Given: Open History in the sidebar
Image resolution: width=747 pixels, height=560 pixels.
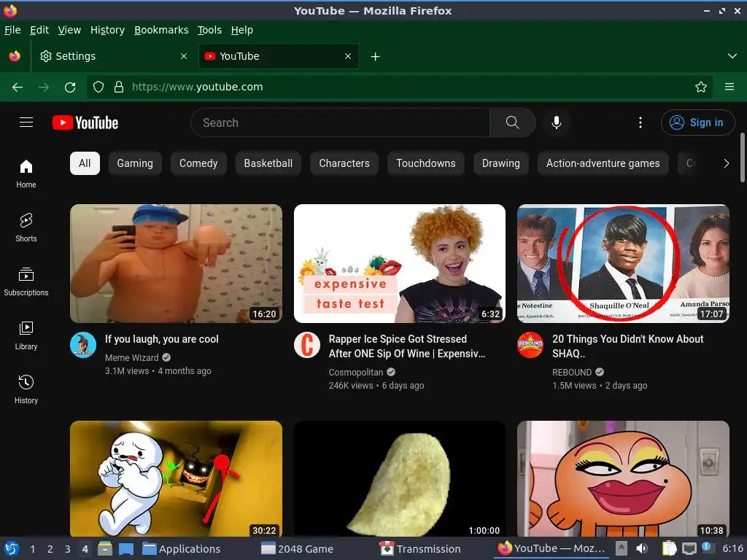Looking at the screenshot, I should 26,389.
